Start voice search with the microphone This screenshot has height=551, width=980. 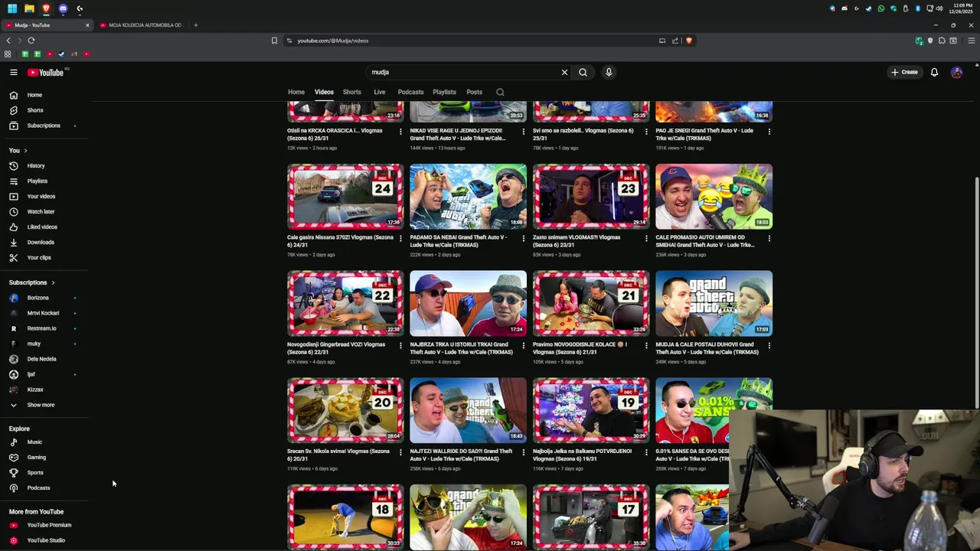[609, 72]
